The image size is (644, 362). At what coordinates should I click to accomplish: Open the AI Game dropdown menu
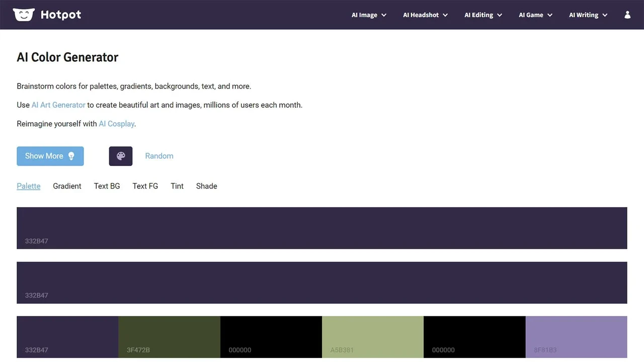[x=535, y=15]
